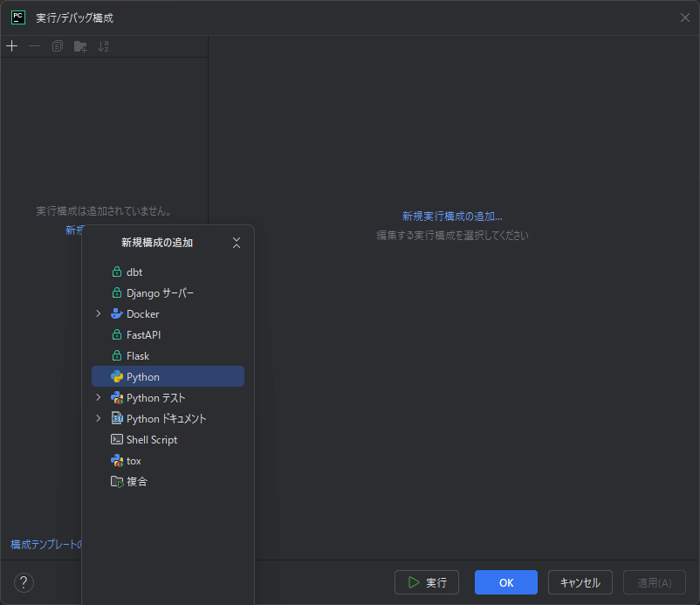
Task: Click the キャンセル button
Action: [580, 582]
